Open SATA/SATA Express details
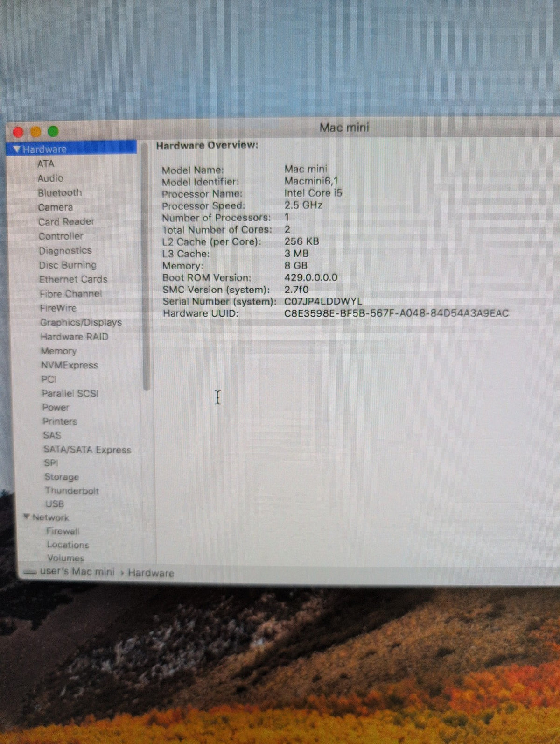The height and width of the screenshot is (744, 560). coord(87,450)
